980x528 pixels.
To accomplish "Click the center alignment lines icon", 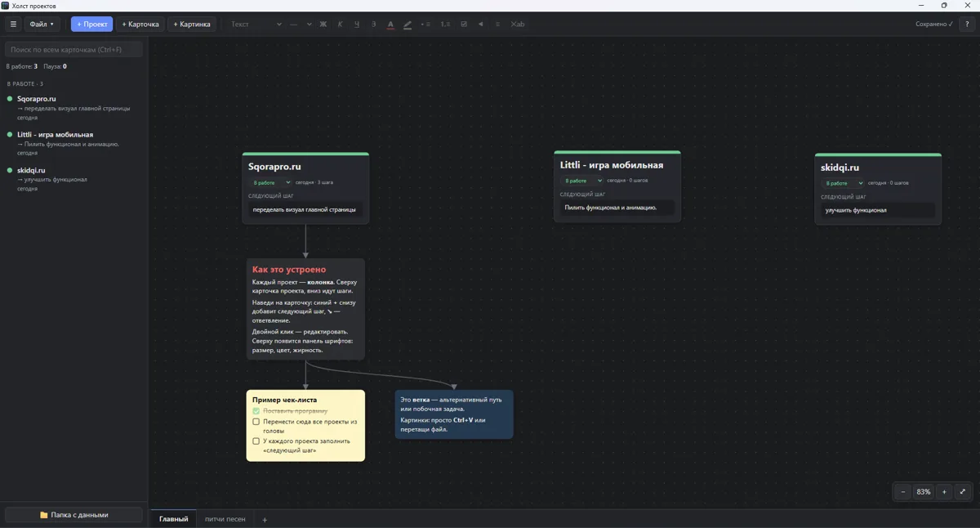I will pos(498,24).
